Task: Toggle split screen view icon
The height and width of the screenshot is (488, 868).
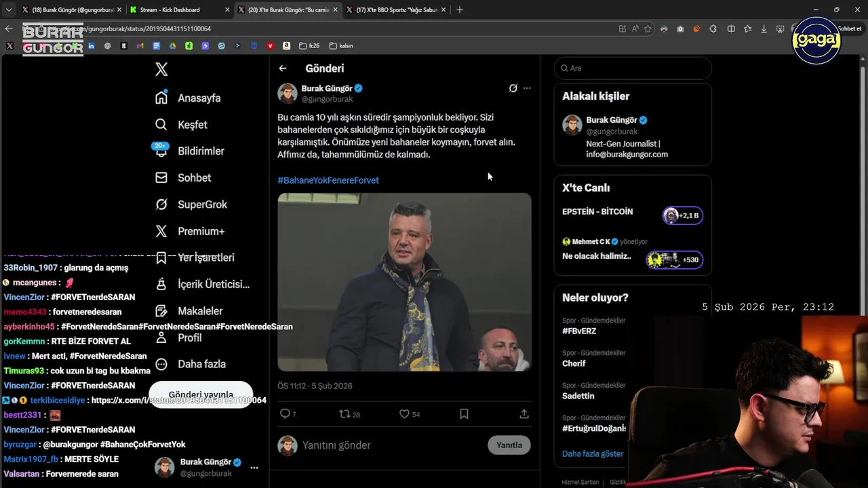Action: pyautogui.click(x=731, y=28)
